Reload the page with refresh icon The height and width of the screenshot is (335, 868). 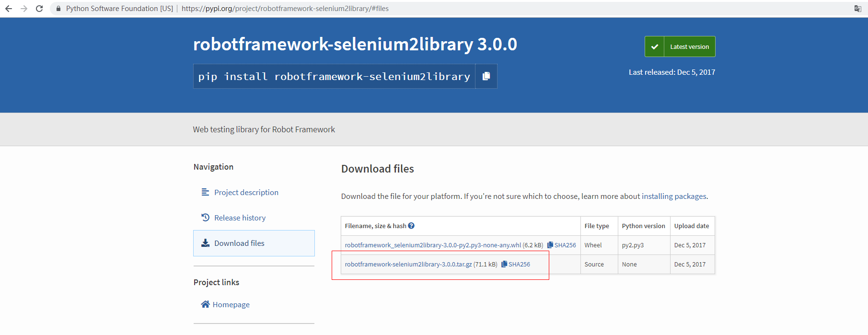(x=39, y=9)
